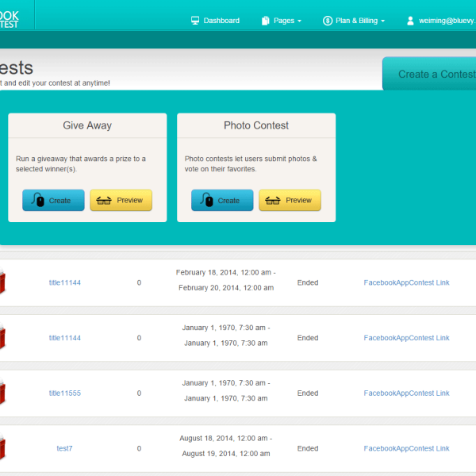Open FacebookAppContest Link for February 2014 contest
Screen dimensions: 476x476
tap(406, 282)
